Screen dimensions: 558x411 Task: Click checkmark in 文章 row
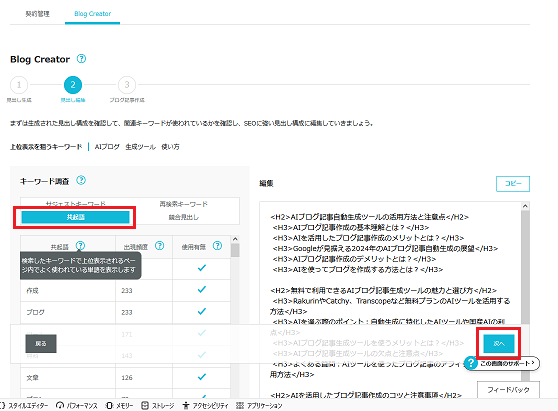pyautogui.click(x=202, y=377)
